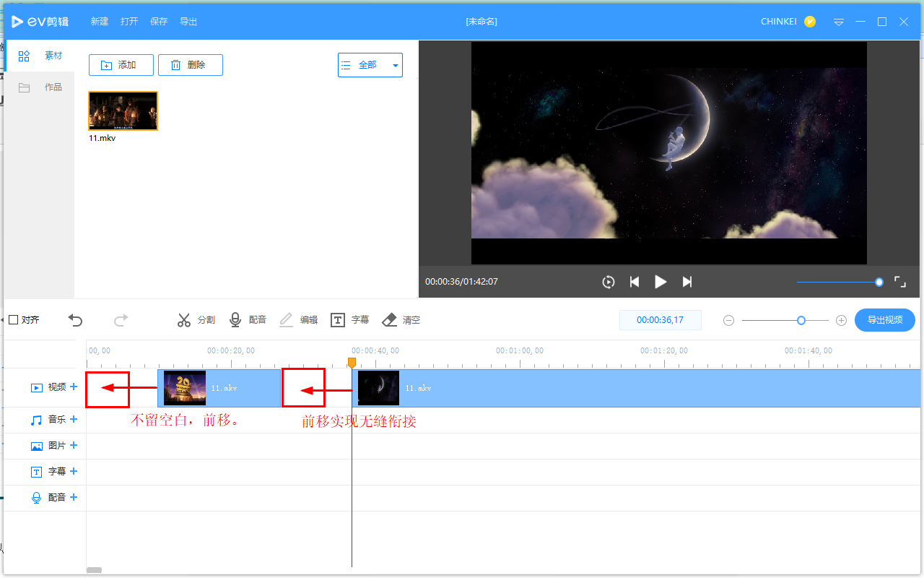Image resolution: width=924 pixels, height=578 pixels.
Task: Open fullscreen preview with the expand icon
Action: [899, 282]
